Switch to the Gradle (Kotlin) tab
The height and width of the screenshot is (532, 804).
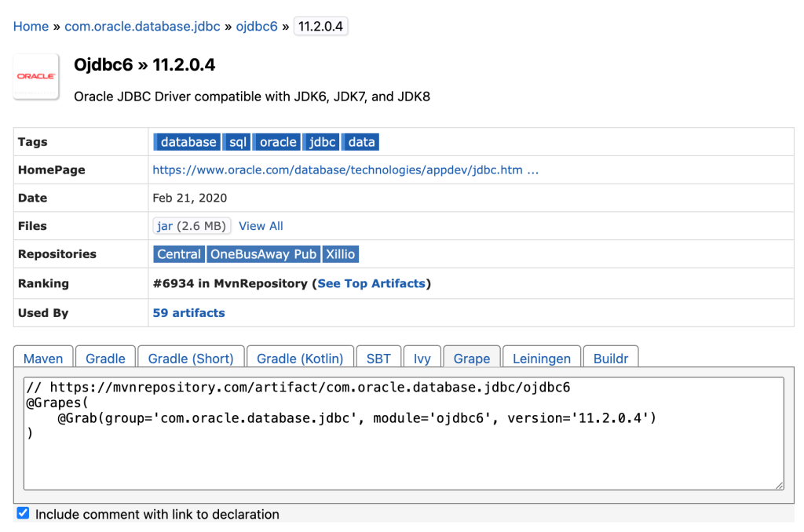(300, 357)
